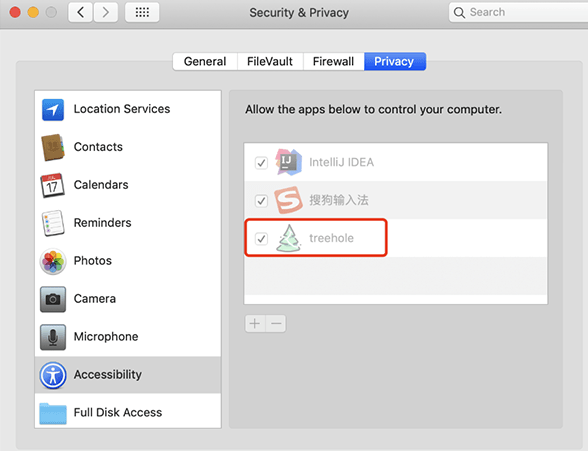Select Location Services arrow icon

click(x=53, y=109)
